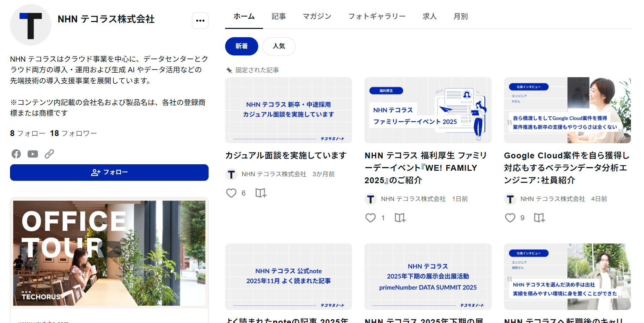
Task: Like the casual interview article with heart
Action: coord(231,193)
